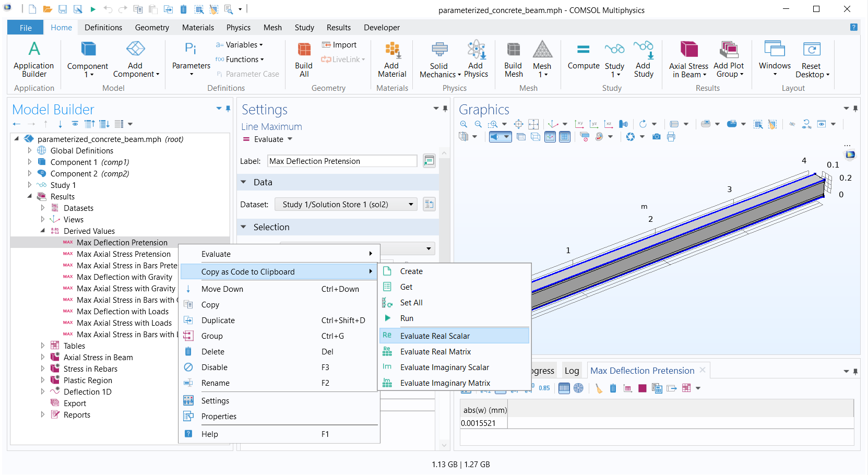Click the Open file folder icon

pyautogui.click(x=47, y=9)
